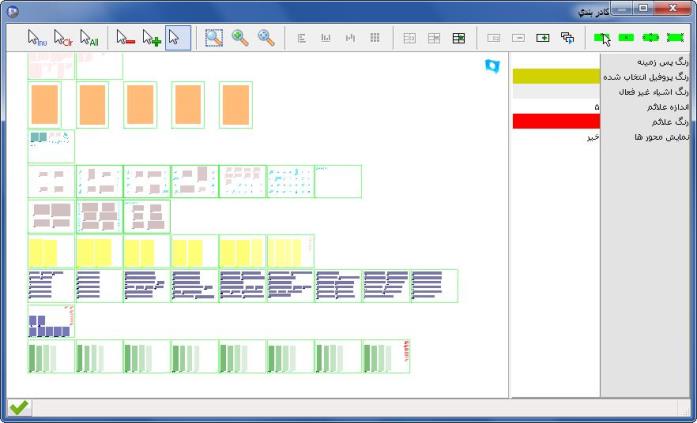Click the clear selection cursor icon
This screenshot has height=423, width=697.
pos(63,38)
